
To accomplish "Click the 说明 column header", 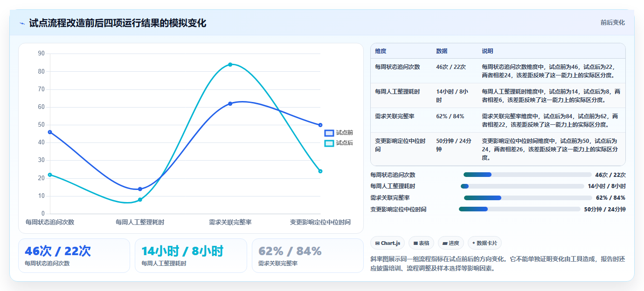I will (x=487, y=51).
